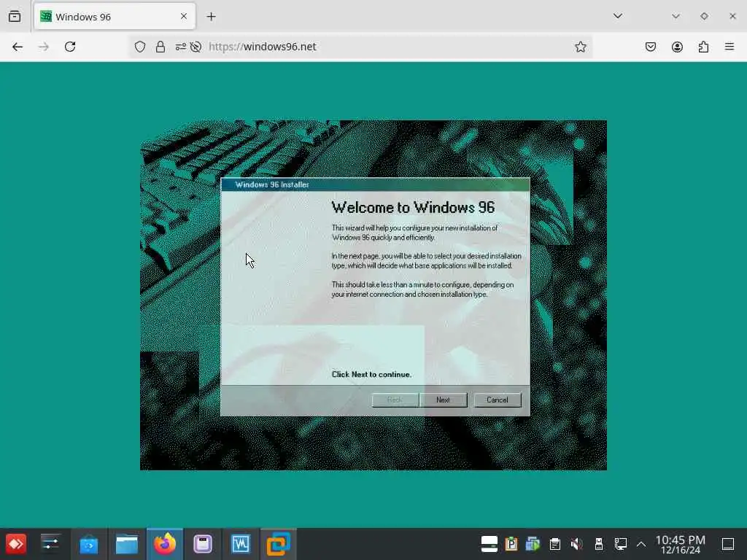Open Firefox View recent browsing icon
747x560 pixels.
pos(15,17)
